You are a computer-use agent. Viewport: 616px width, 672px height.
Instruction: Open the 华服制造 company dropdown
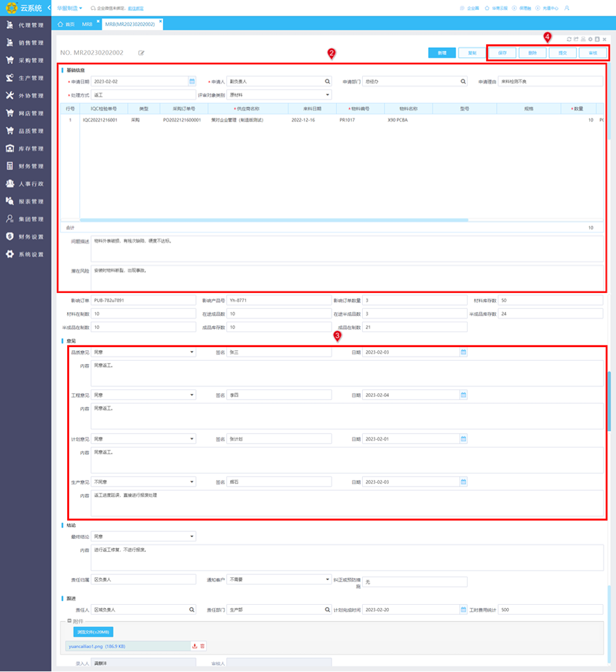click(70, 8)
